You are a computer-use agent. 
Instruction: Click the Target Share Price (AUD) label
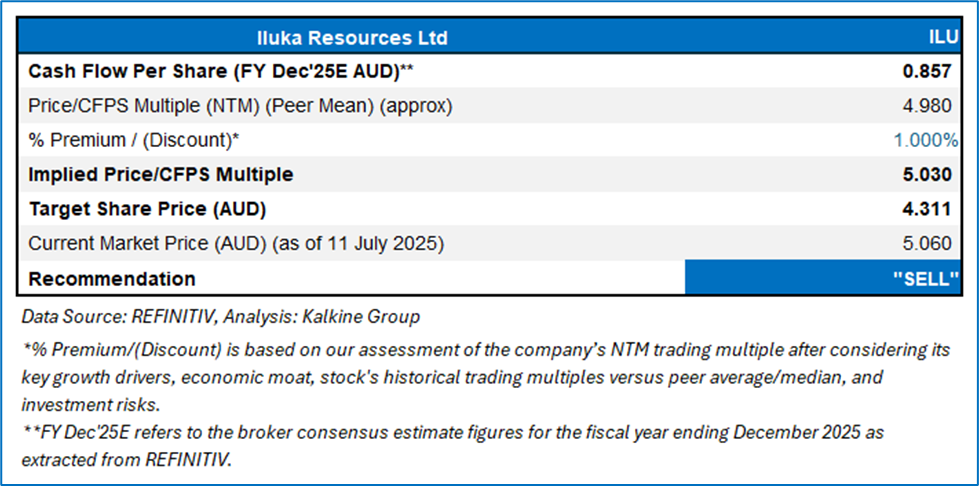pos(147,210)
